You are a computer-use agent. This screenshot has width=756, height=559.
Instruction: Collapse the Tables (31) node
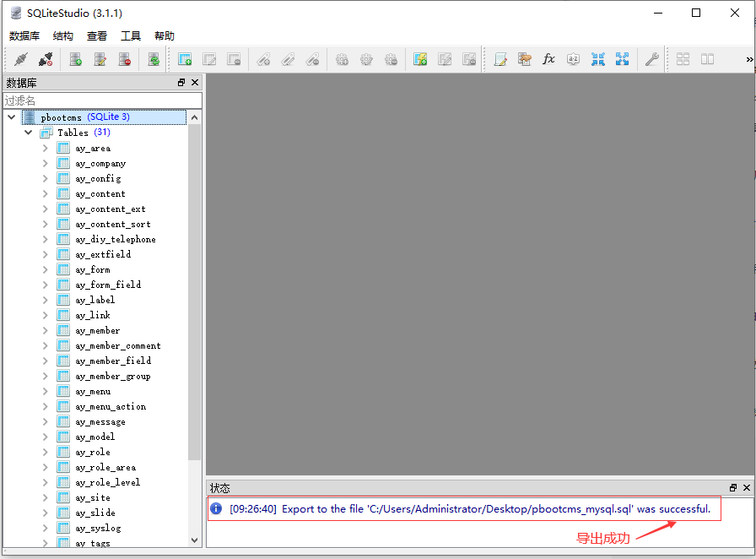click(x=29, y=133)
